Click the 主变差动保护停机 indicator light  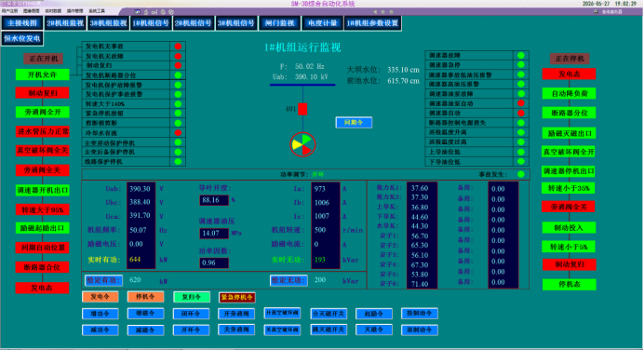178,142
